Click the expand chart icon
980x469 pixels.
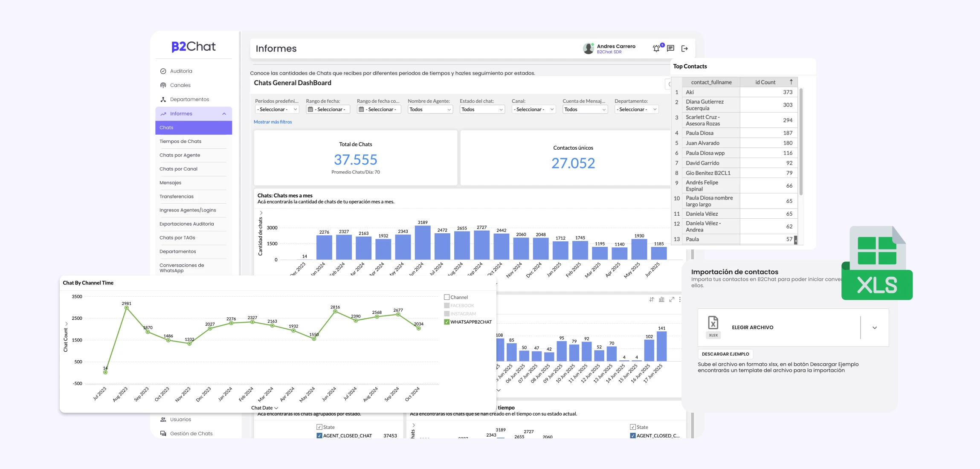672,299
